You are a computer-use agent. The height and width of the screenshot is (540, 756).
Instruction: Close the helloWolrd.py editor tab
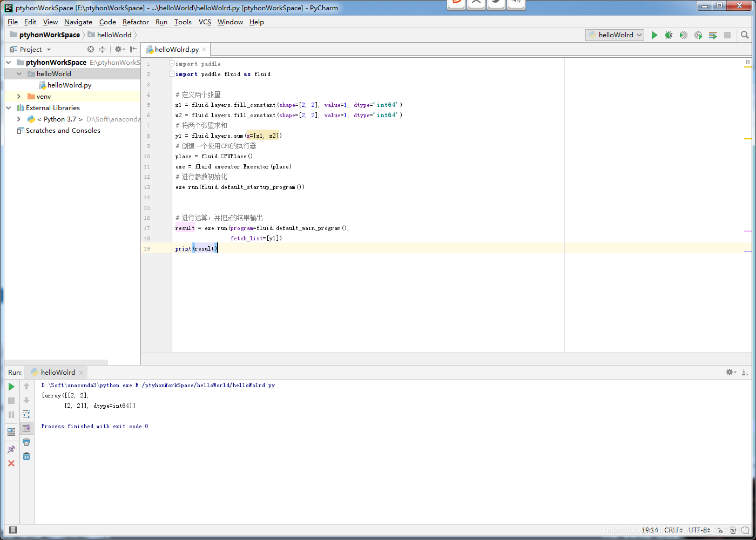204,50
